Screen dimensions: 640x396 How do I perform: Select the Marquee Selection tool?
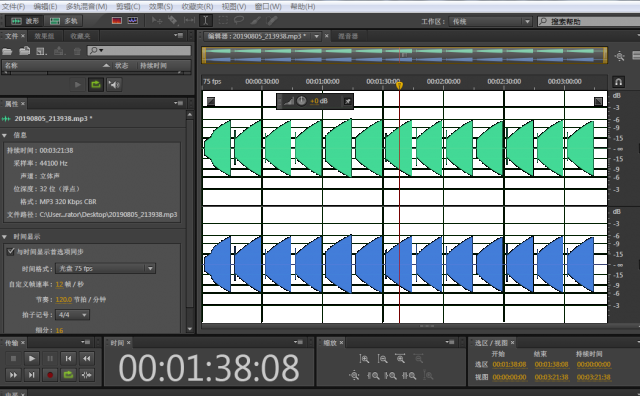[x=223, y=20]
